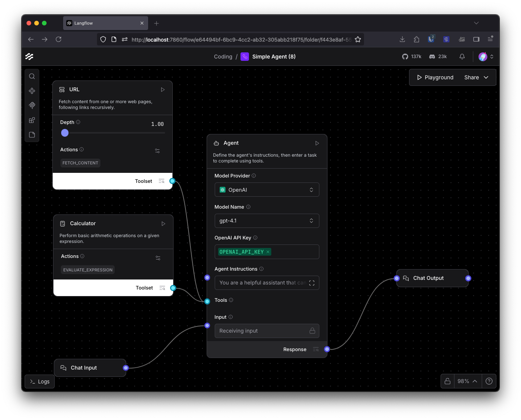Open the Langflow GitHub repository showing 137k stars

[x=412, y=57]
